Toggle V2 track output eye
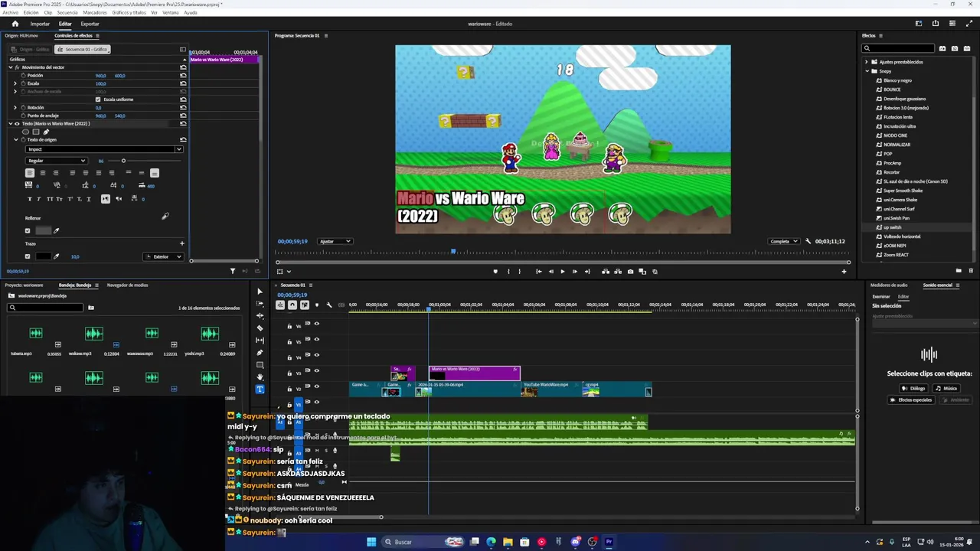The width and height of the screenshot is (980, 551). tap(317, 386)
